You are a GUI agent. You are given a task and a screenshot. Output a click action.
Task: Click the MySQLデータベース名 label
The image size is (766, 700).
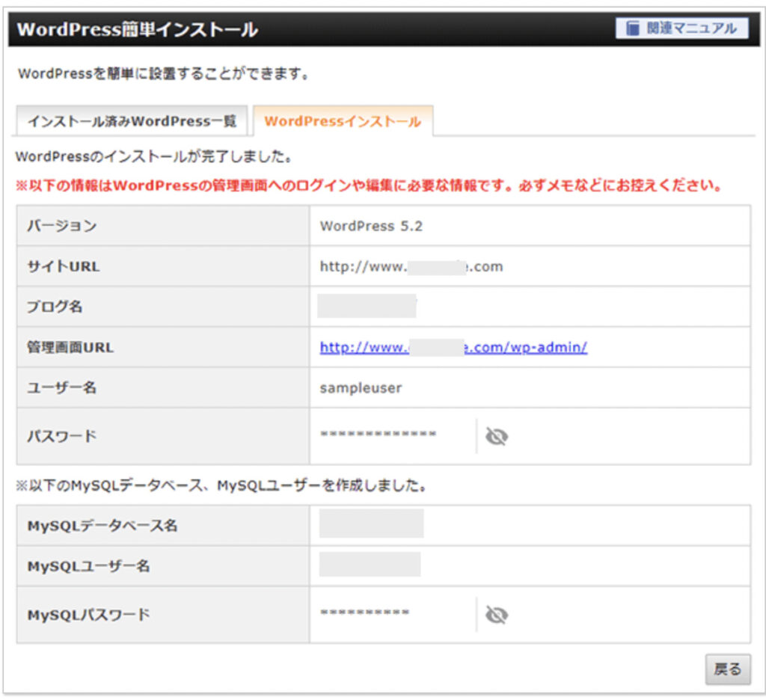[102, 526]
